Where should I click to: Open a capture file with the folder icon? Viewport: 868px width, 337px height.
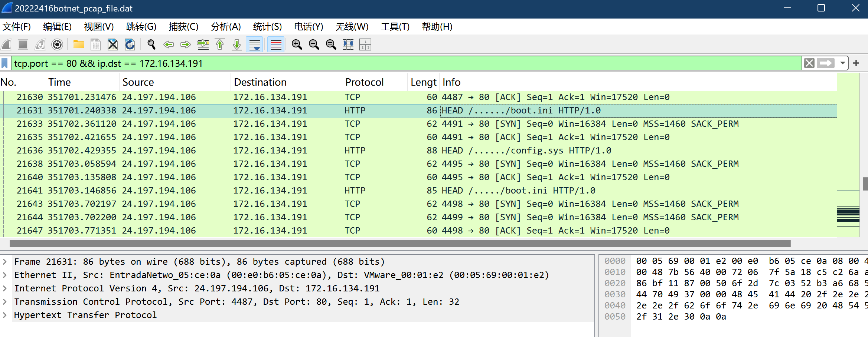tap(78, 45)
